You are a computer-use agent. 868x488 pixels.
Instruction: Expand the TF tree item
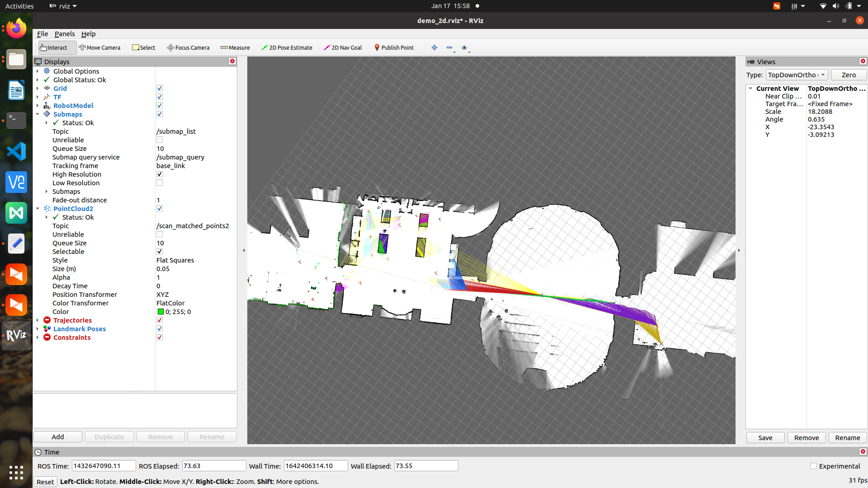pyautogui.click(x=38, y=97)
